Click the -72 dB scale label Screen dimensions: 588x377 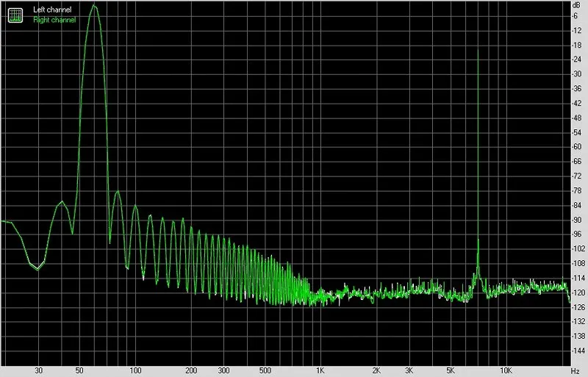pos(577,176)
